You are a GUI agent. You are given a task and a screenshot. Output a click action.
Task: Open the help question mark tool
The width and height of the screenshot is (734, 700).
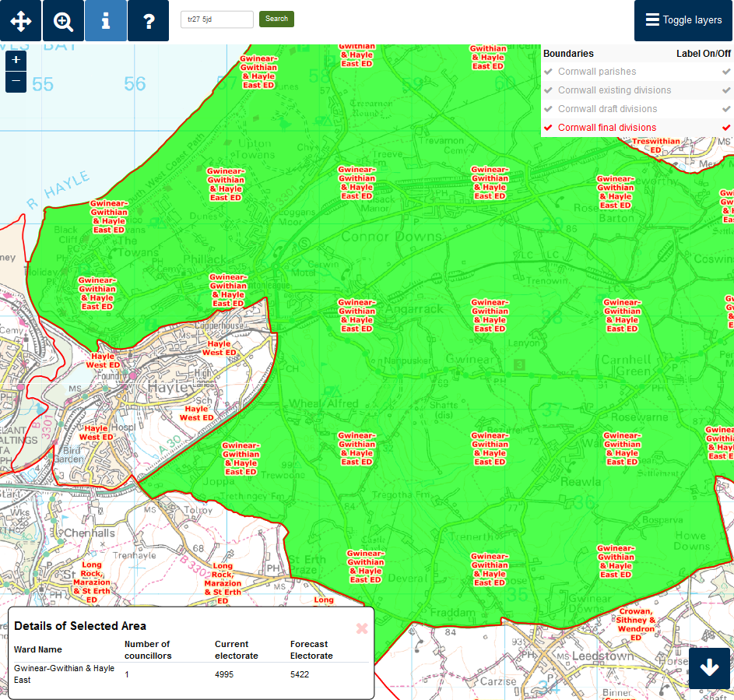(148, 20)
